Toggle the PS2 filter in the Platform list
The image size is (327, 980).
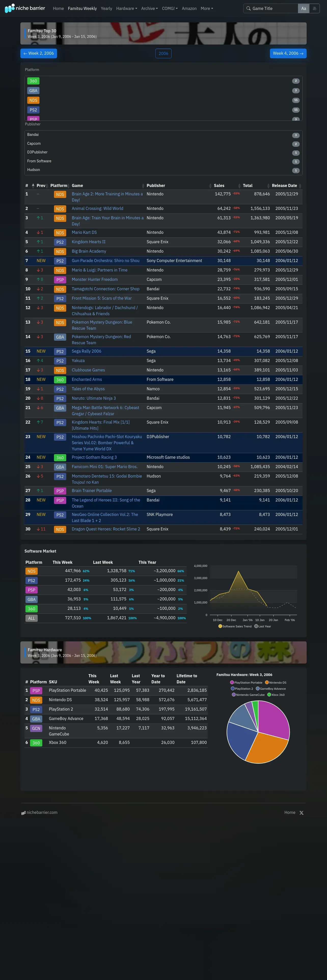(163, 110)
